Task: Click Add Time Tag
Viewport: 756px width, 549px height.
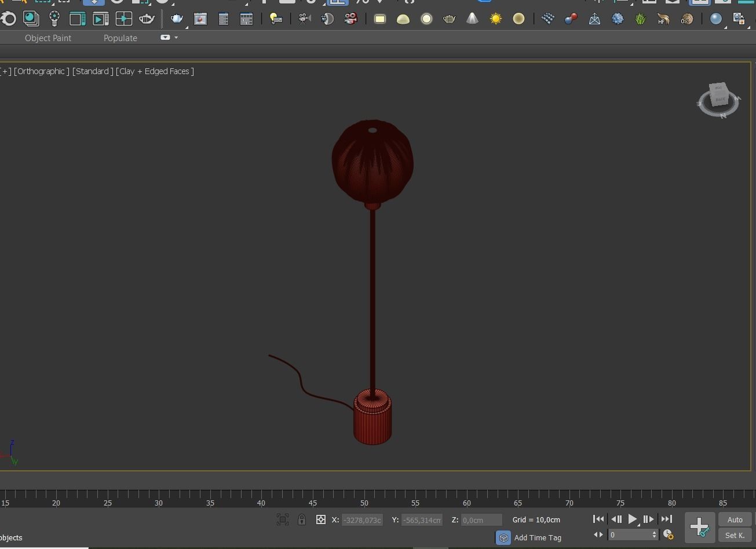Action: pyautogui.click(x=538, y=537)
